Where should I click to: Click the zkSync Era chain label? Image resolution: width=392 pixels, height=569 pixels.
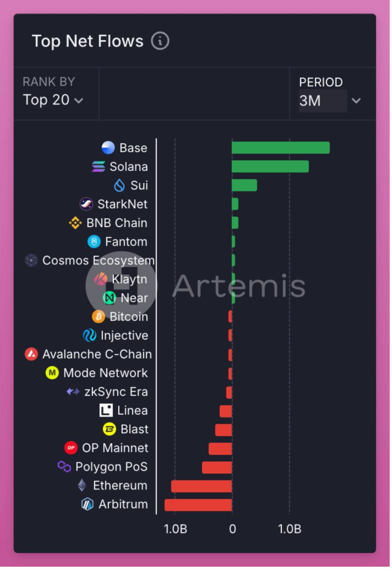point(116,392)
